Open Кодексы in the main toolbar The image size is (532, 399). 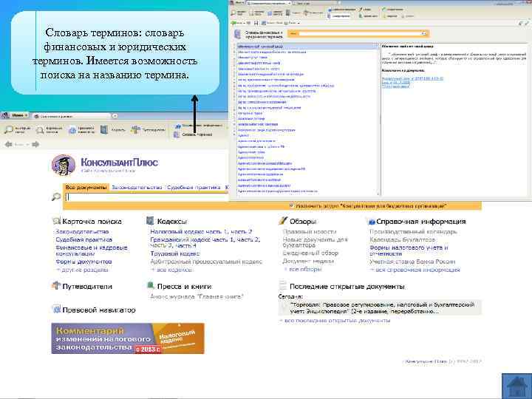tap(113, 129)
